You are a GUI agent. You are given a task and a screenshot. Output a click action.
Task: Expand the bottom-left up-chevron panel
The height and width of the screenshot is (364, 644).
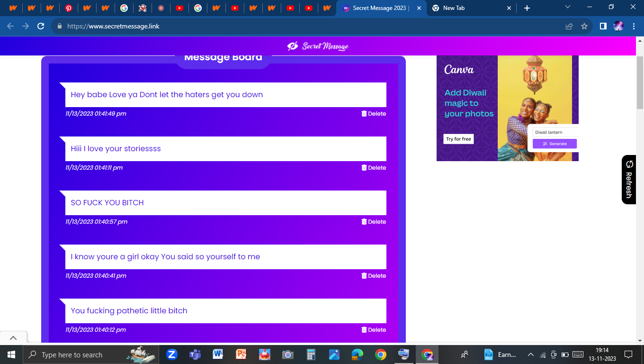coord(13,338)
